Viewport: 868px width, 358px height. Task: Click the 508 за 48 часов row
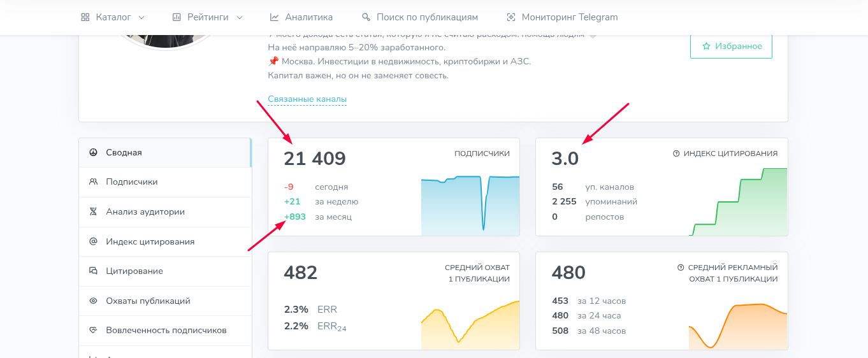click(589, 331)
